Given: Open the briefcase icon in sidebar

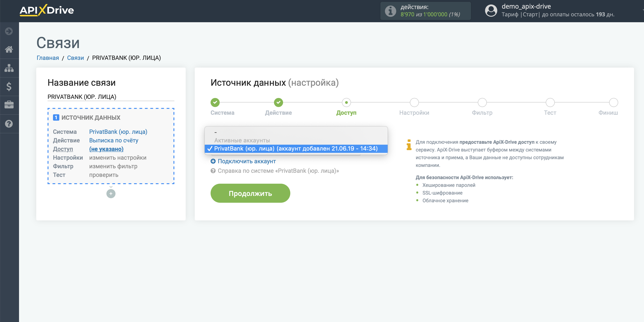Looking at the screenshot, I should pos(9,105).
